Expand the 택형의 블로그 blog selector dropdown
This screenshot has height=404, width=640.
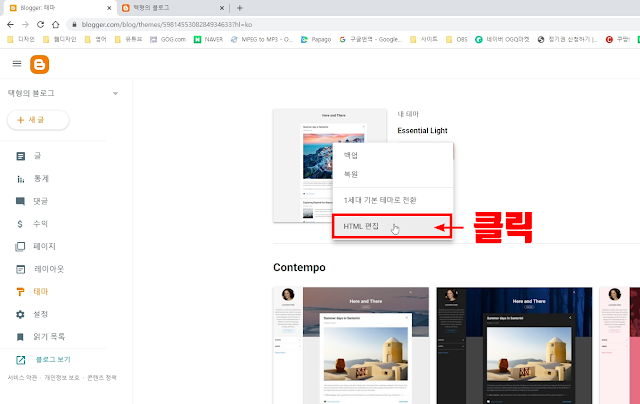116,93
